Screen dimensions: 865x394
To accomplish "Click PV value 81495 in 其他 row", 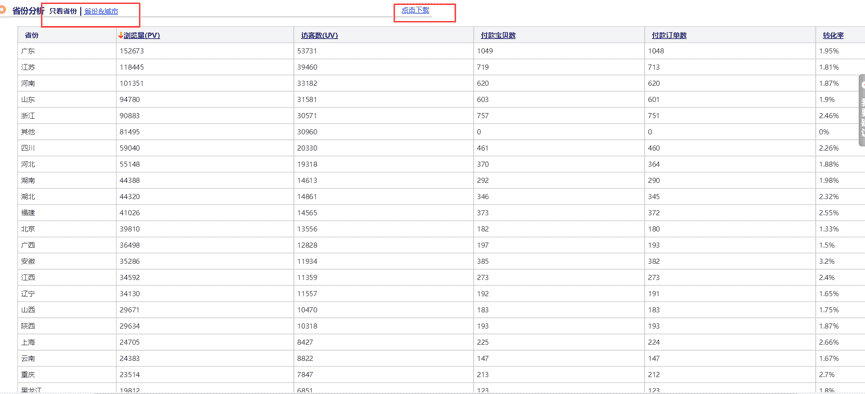I will point(129,132).
